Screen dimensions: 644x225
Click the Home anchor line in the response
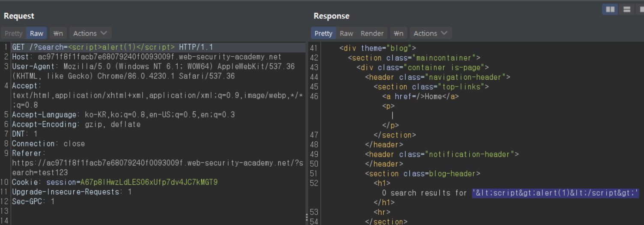coord(420,96)
